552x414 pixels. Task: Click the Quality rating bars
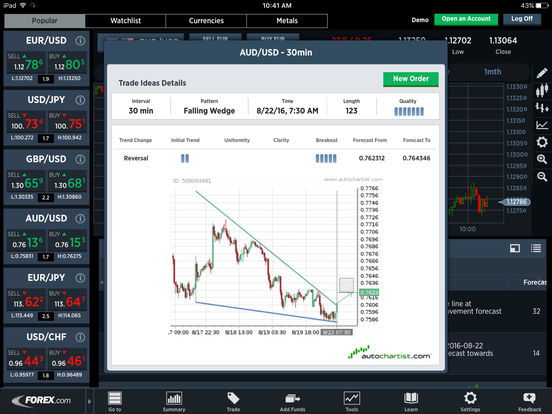409,112
